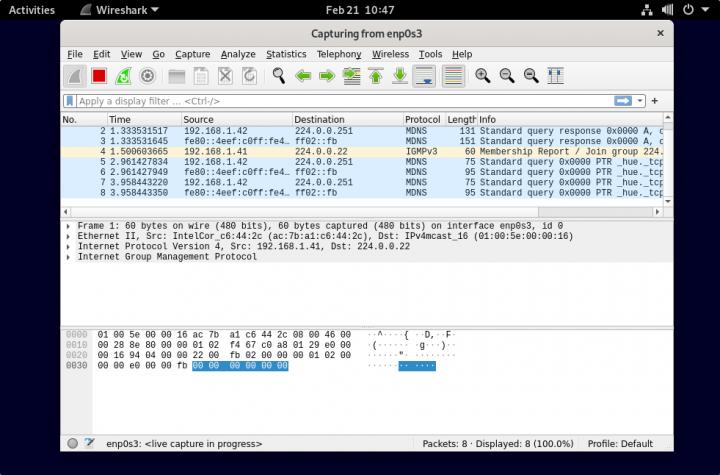Toggle auto-scroll during live capture

click(424, 76)
